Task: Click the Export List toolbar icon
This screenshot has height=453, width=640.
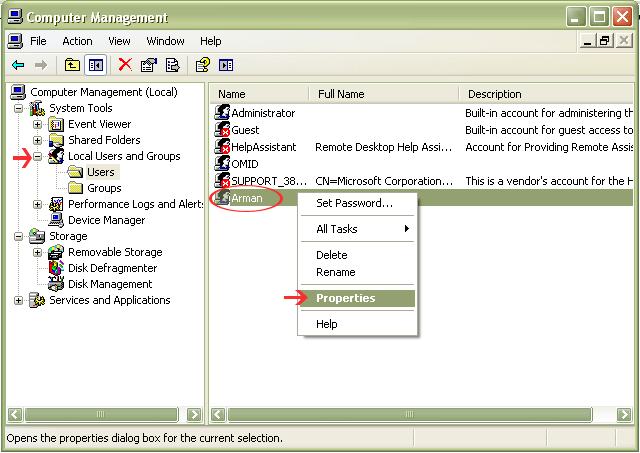Action: (173, 65)
